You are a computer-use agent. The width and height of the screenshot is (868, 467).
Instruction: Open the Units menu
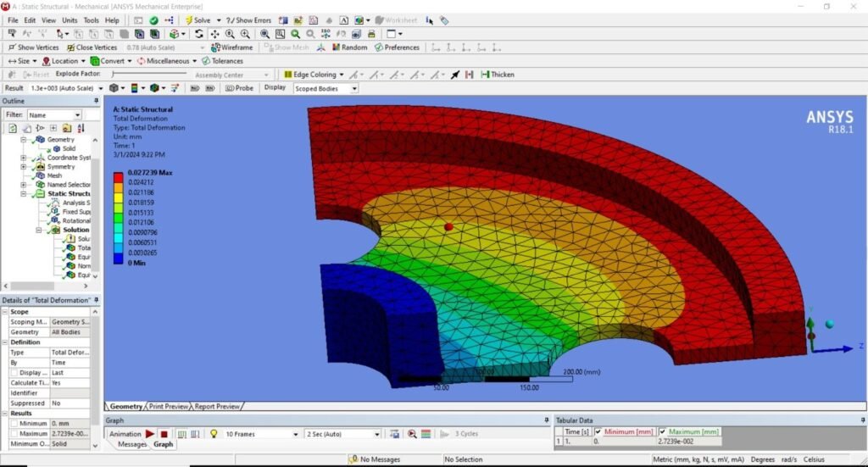pyautogui.click(x=70, y=19)
